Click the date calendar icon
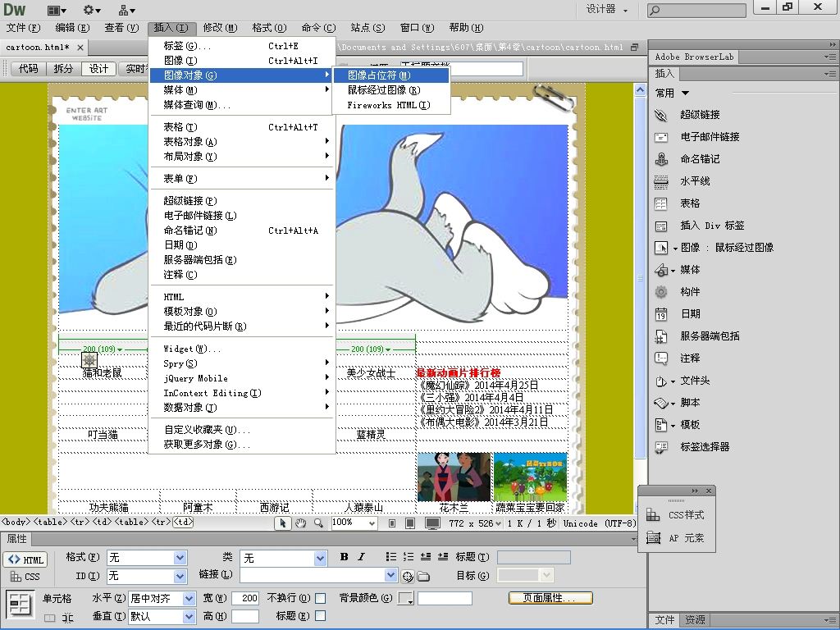 661,314
